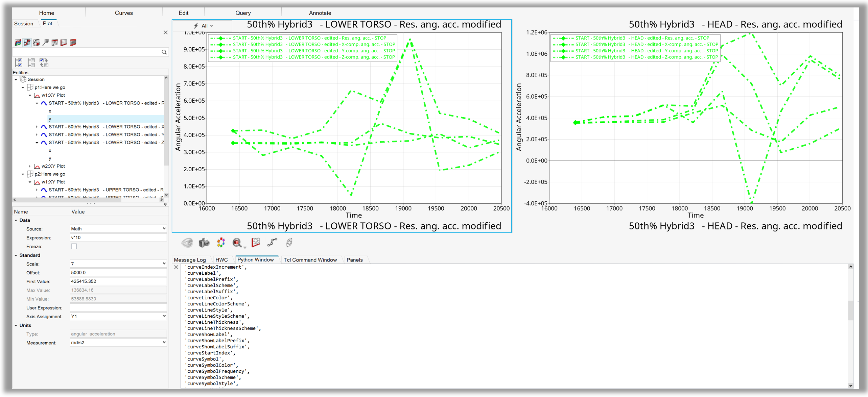Click the search magnifier in browser filter
Viewport: 868px width, 397px height.
click(x=164, y=52)
